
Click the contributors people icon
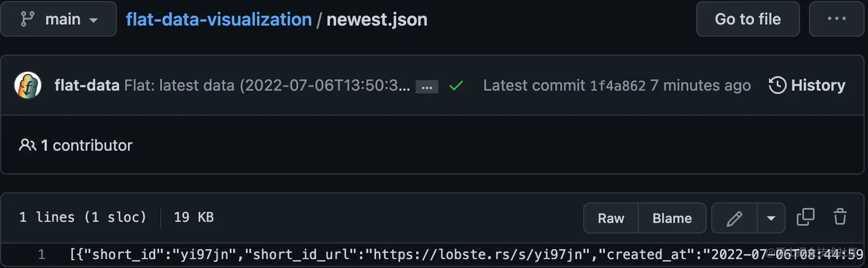point(28,145)
